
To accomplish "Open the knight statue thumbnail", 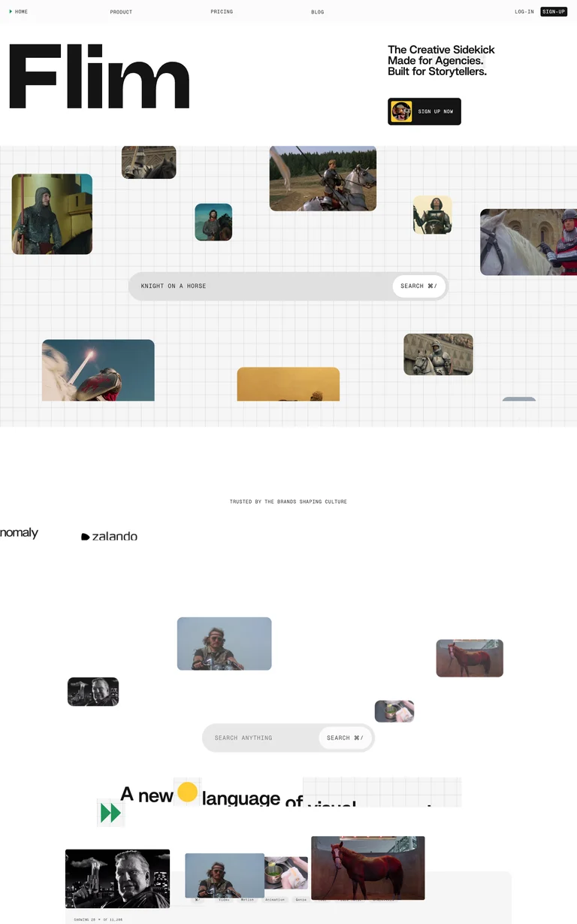I will pos(439,354).
